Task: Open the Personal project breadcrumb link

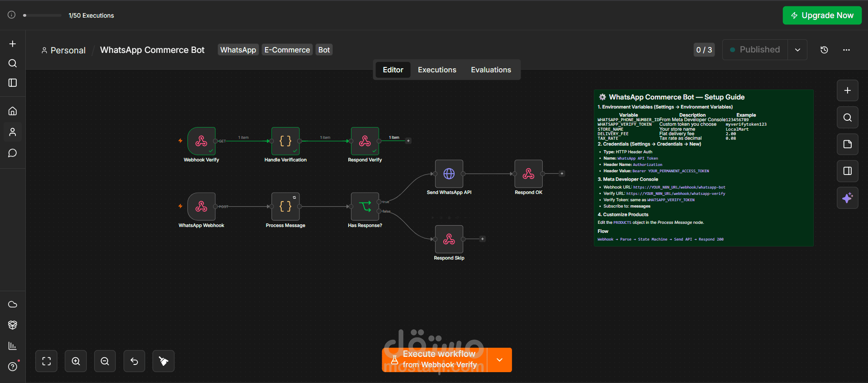Action: pyautogui.click(x=63, y=50)
